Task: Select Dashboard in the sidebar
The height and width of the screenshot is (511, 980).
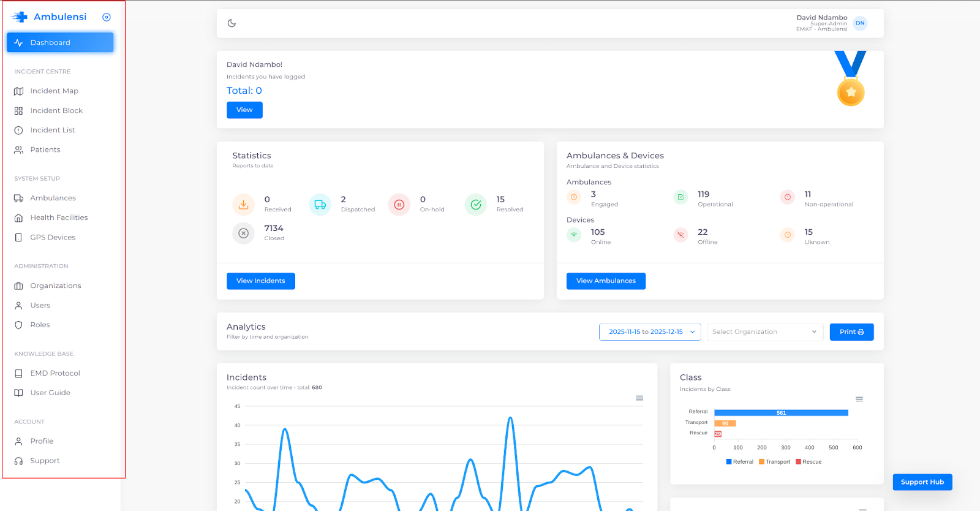Action: [x=60, y=43]
